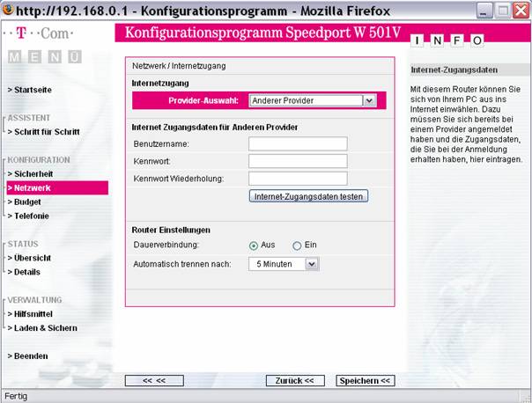Maximize the Firefox window

pos(503,11)
